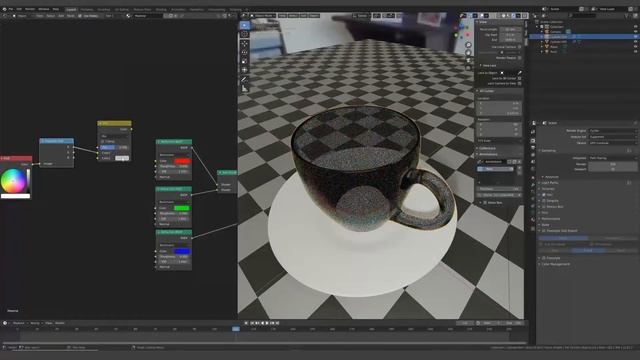
Task: Select the Measure tool in viewport toolbar
Action: point(244,89)
